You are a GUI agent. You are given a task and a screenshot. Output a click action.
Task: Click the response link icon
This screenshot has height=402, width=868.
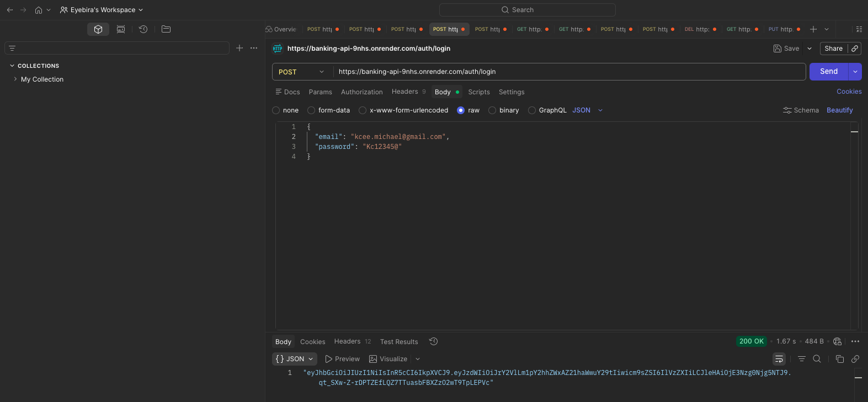[x=855, y=359]
